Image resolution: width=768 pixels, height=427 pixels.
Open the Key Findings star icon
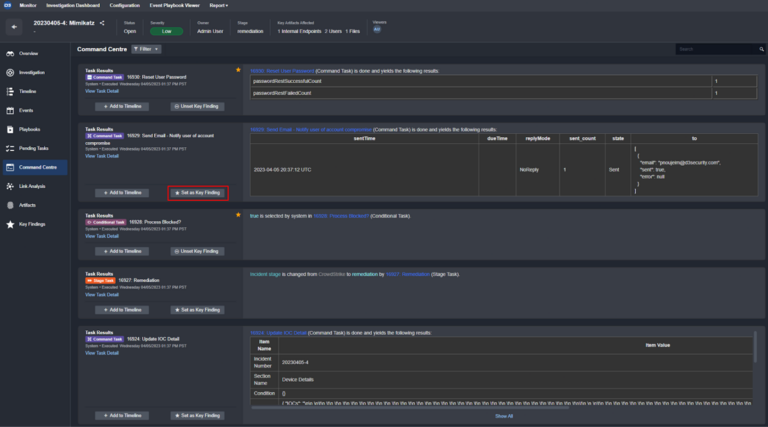[x=10, y=224]
